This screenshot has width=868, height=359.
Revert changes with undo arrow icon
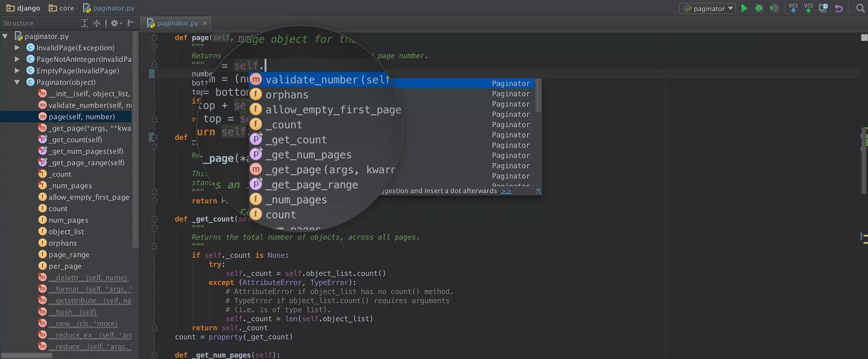coord(838,8)
